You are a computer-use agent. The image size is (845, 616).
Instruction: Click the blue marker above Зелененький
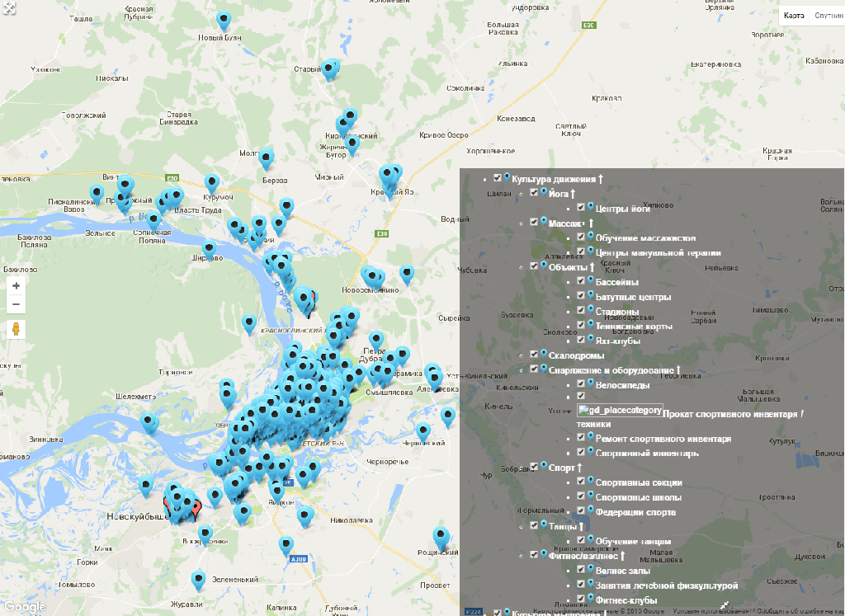coord(199,580)
